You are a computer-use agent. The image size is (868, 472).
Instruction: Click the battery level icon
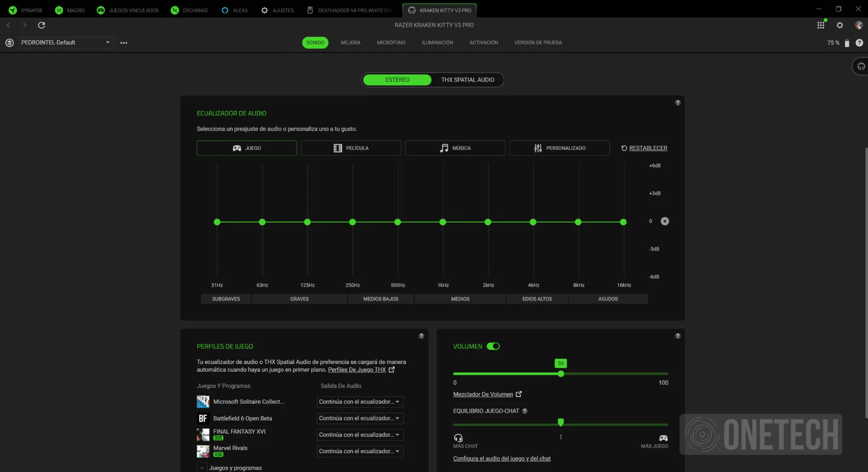tap(847, 43)
